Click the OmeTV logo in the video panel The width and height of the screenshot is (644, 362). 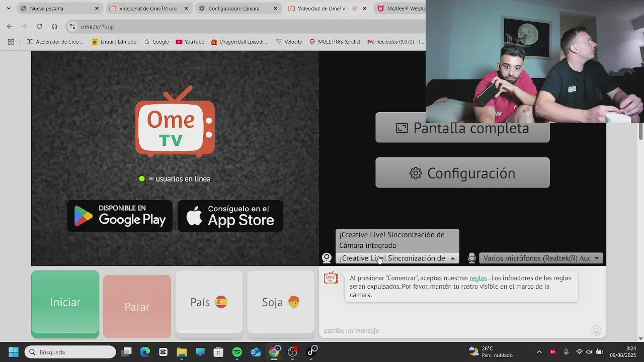pos(175,122)
